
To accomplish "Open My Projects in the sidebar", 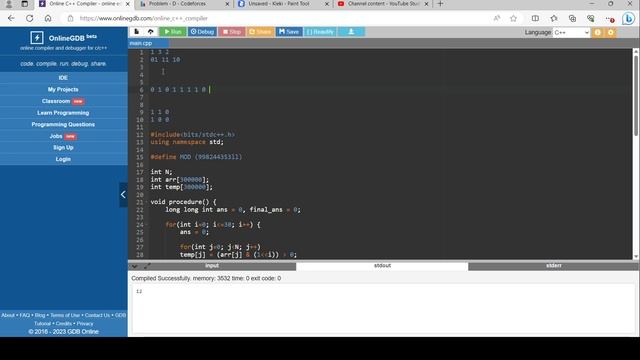I will pyautogui.click(x=63, y=89).
